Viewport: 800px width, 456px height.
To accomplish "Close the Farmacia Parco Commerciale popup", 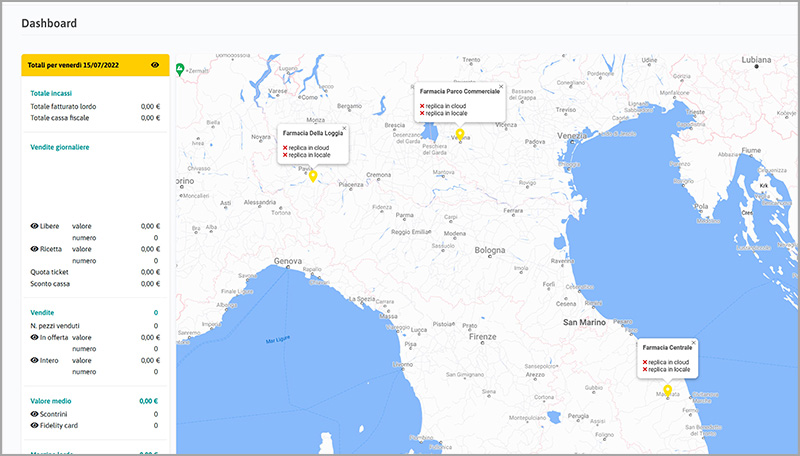I will [501, 87].
